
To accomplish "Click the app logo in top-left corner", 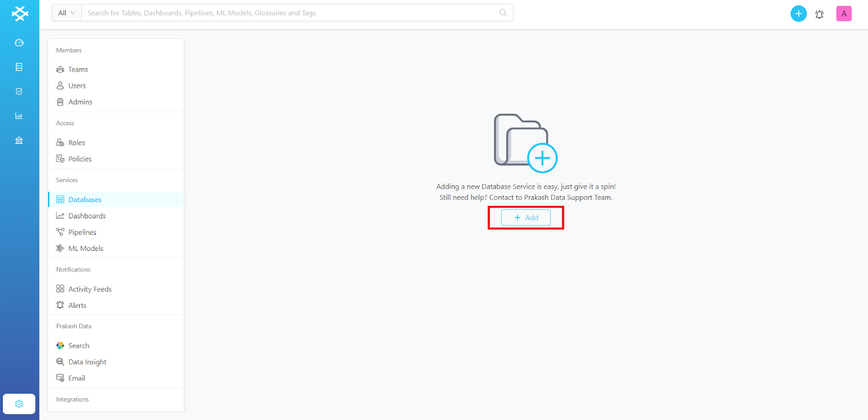I will (20, 14).
